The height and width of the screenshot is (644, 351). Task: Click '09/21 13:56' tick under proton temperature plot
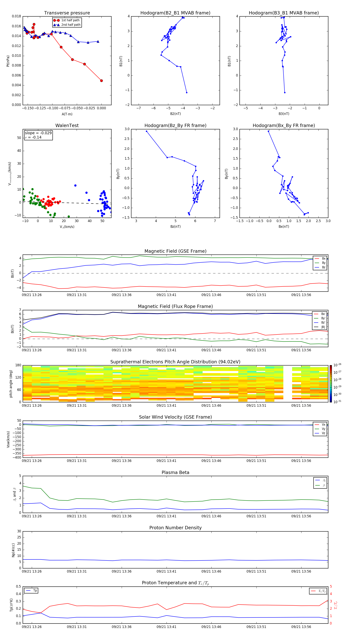tap(301, 627)
